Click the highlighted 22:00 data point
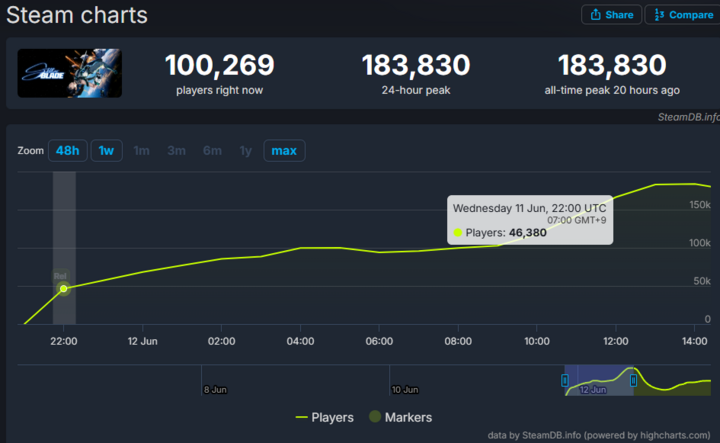The image size is (720, 443). [x=64, y=289]
